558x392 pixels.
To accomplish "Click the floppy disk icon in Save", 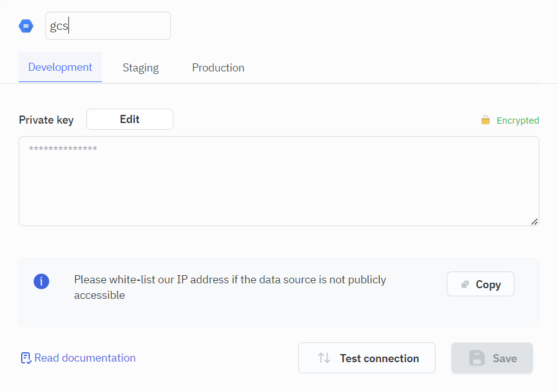I will [477, 358].
